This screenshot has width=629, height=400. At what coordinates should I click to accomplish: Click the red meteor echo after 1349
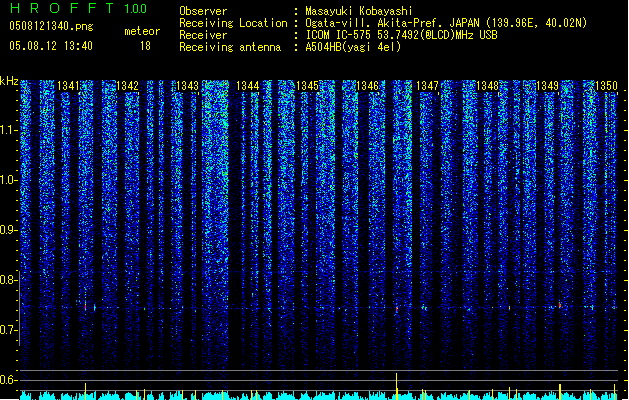(x=560, y=306)
